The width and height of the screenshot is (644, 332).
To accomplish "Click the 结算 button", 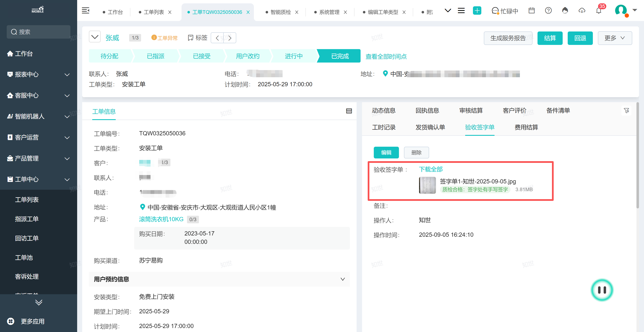I will pyautogui.click(x=550, y=38).
